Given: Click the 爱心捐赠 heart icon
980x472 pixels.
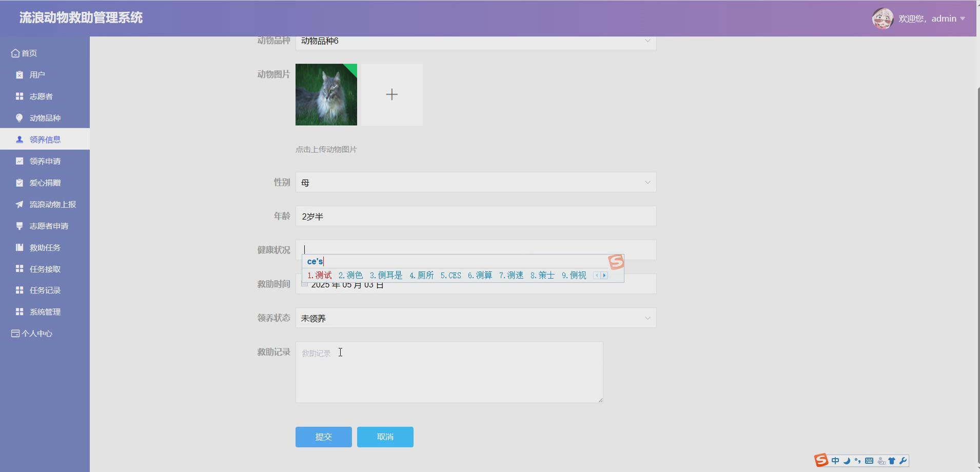Looking at the screenshot, I should point(18,182).
